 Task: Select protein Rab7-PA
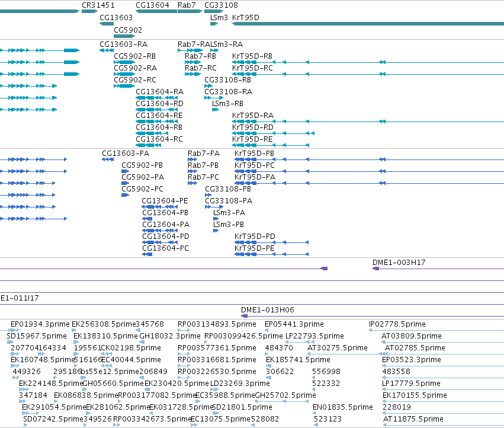pyautogui.click(x=204, y=153)
